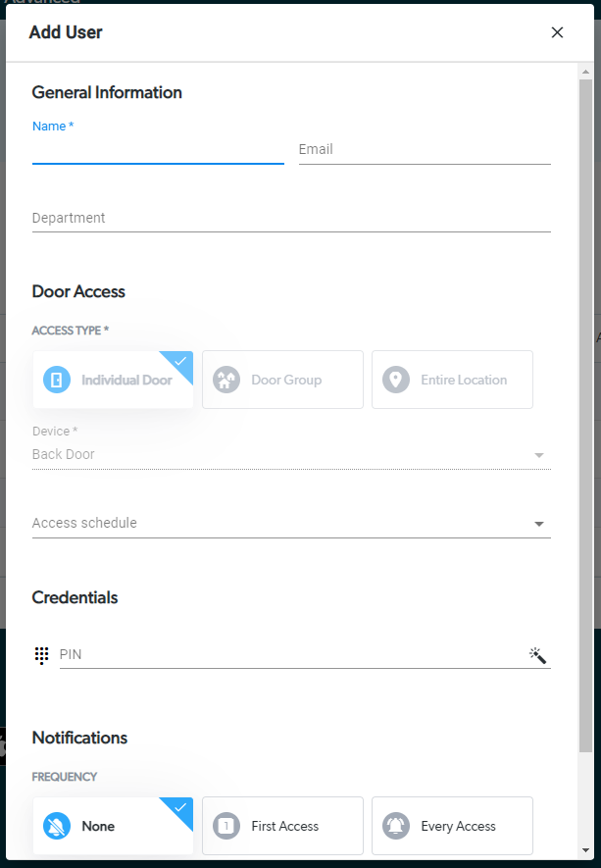This screenshot has height=868, width=601.
Task: Click the Entire Location pin icon
Action: tap(396, 380)
